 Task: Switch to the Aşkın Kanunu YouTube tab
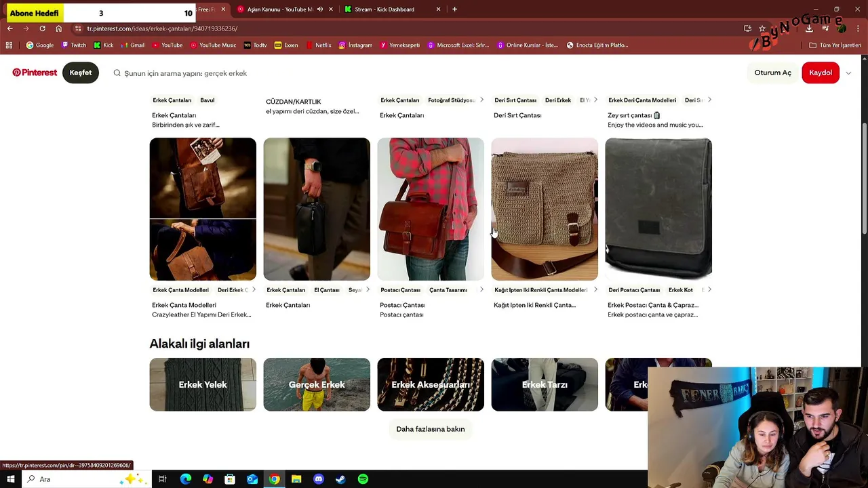[x=280, y=9]
